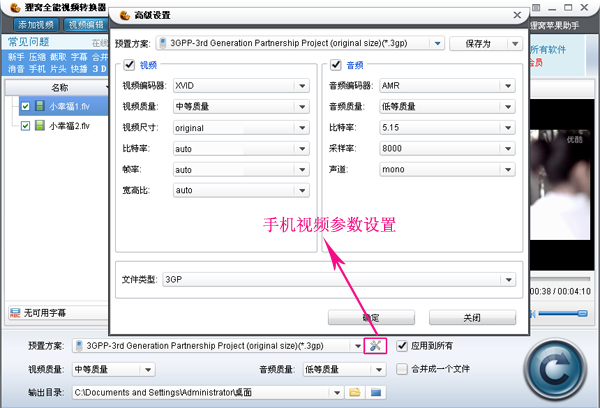Click 片头 help link
Viewport: 600px width, 408px height.
[x=58, y=69]
